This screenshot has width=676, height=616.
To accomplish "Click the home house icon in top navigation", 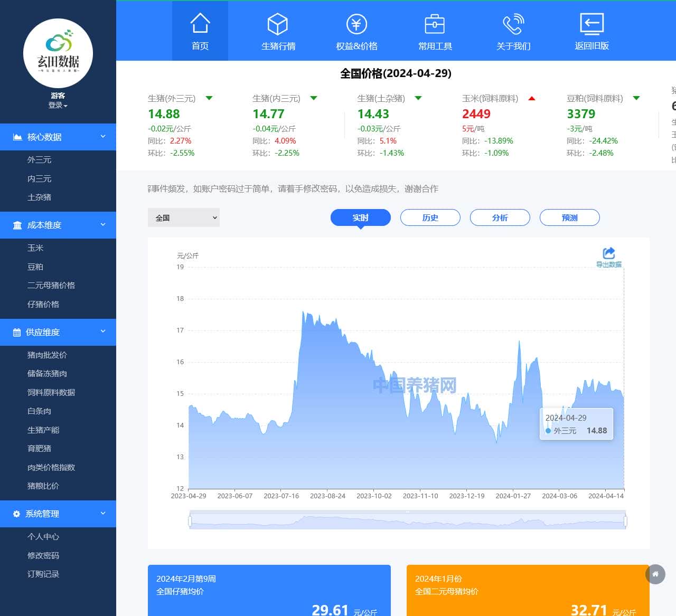I will (200, 24).
